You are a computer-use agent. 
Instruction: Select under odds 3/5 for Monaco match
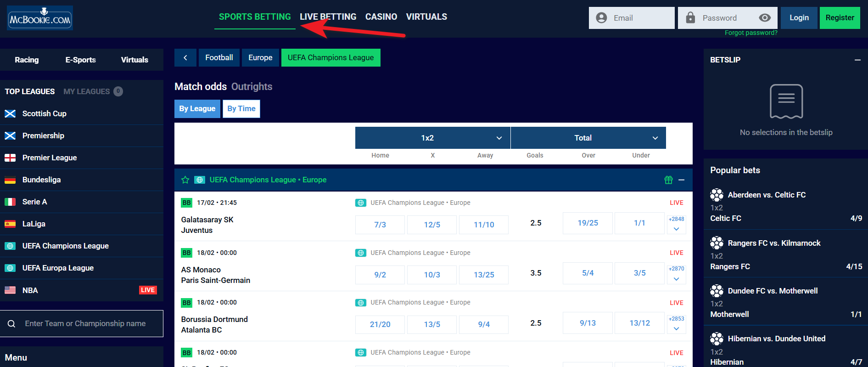tap(639, 273)
